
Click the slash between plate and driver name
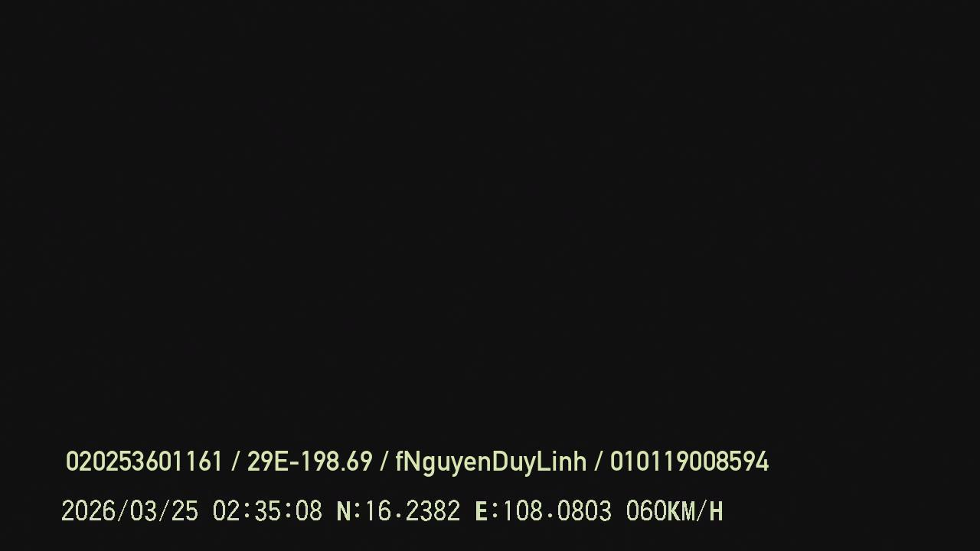click(384, 461)
